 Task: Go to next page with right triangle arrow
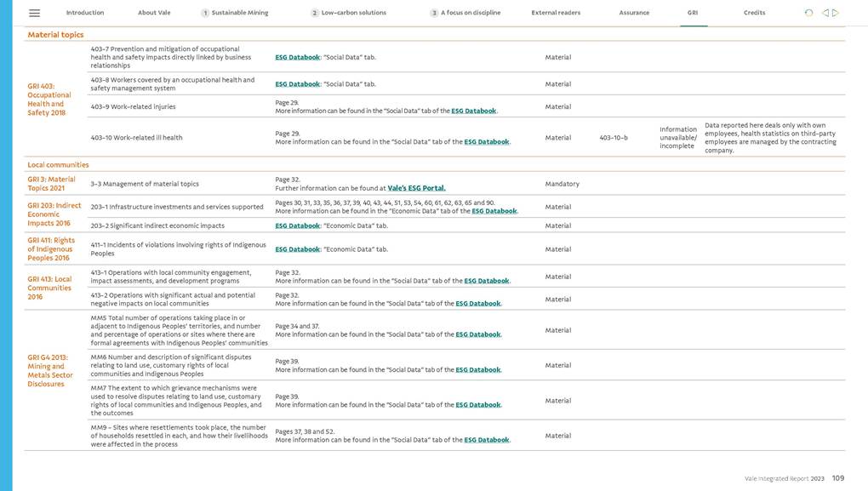[x=836, y=13]
